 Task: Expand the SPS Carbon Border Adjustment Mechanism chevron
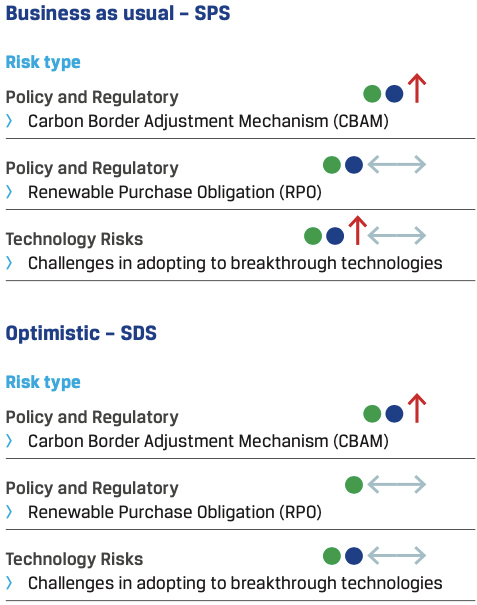point(9,121)
